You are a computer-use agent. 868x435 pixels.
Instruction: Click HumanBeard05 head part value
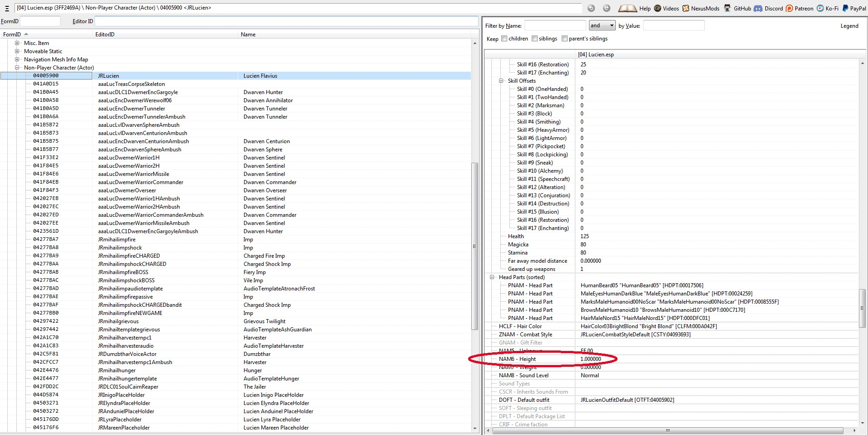(642, 285)
